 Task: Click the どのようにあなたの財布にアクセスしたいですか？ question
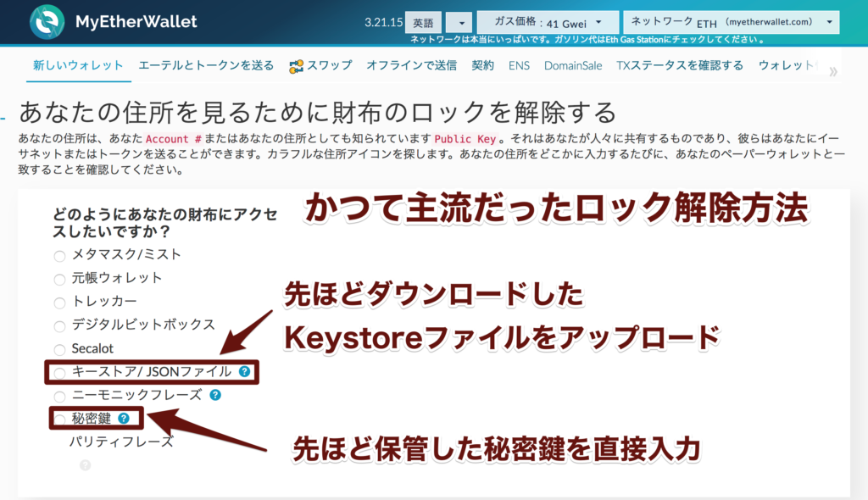165,223
